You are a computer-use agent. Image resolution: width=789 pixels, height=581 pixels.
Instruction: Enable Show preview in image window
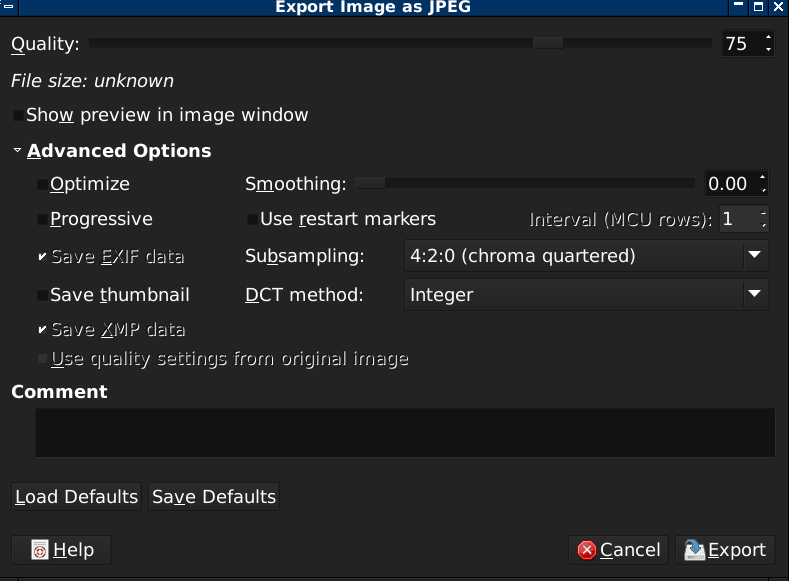coord(18,115)
